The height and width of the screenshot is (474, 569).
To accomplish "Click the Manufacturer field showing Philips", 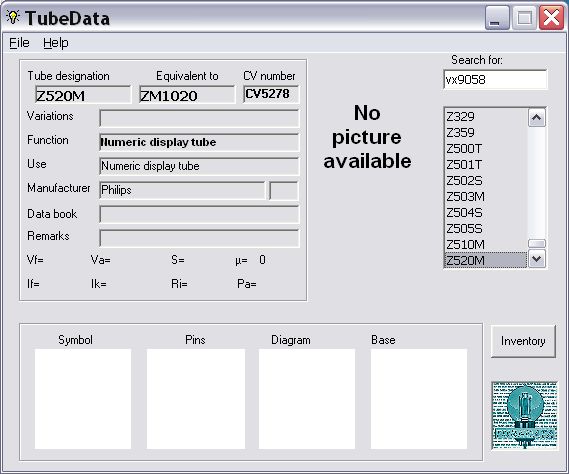I will pos(183,190).
